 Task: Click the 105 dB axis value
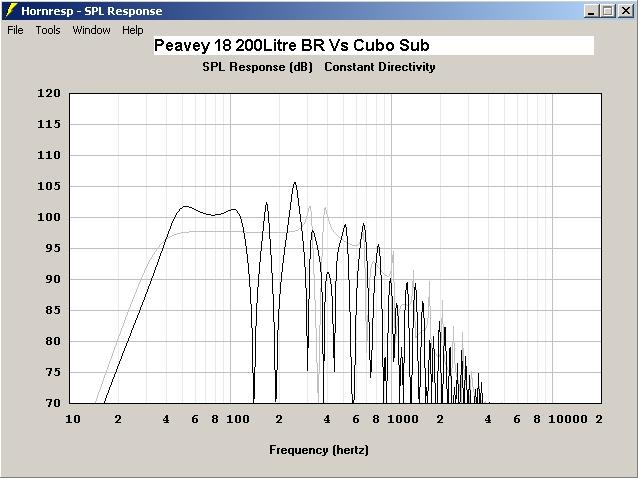(x=49, y=186)
